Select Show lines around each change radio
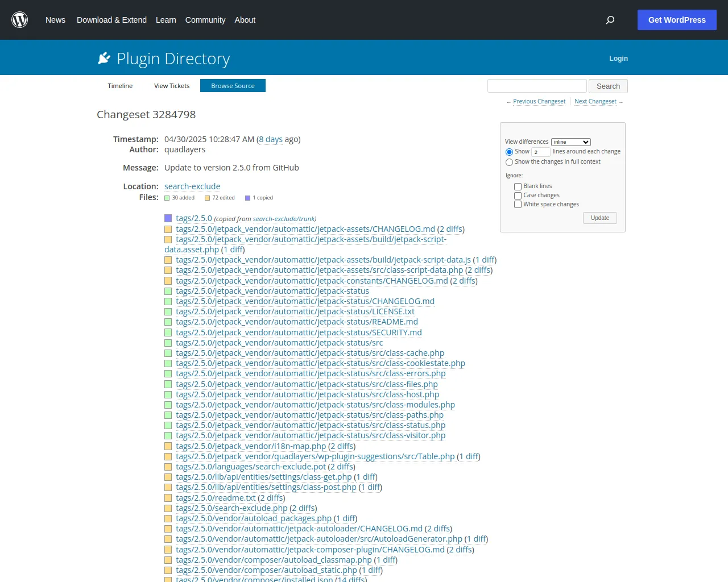The height and width of the screenshot is (582, 728). pyautogui.click(x=509, y=152)
